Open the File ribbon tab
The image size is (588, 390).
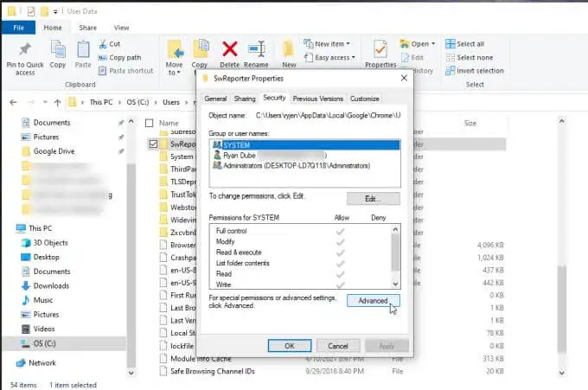click(18, 28)
